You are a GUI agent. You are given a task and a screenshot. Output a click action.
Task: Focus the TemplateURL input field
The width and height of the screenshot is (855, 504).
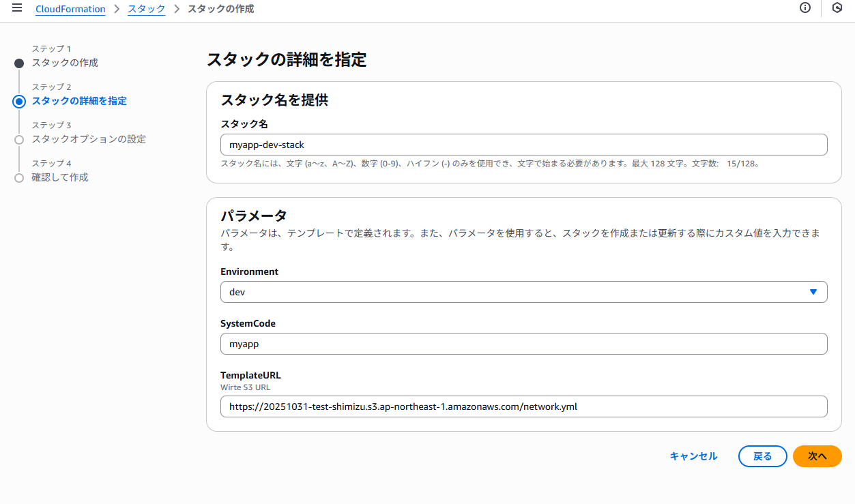(523, 406)
